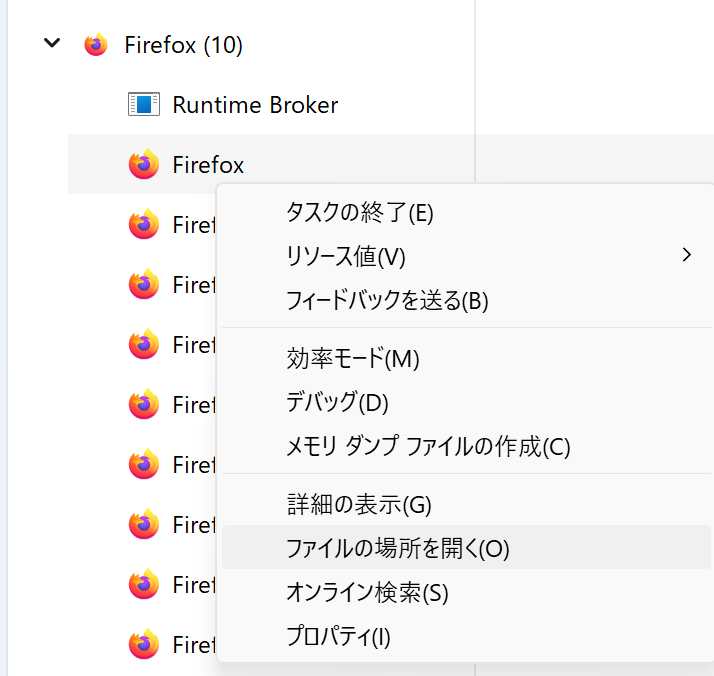Select the highlighted Firefox process name
The width and height of the screenshot is (714, 676).
click(208, 164)
